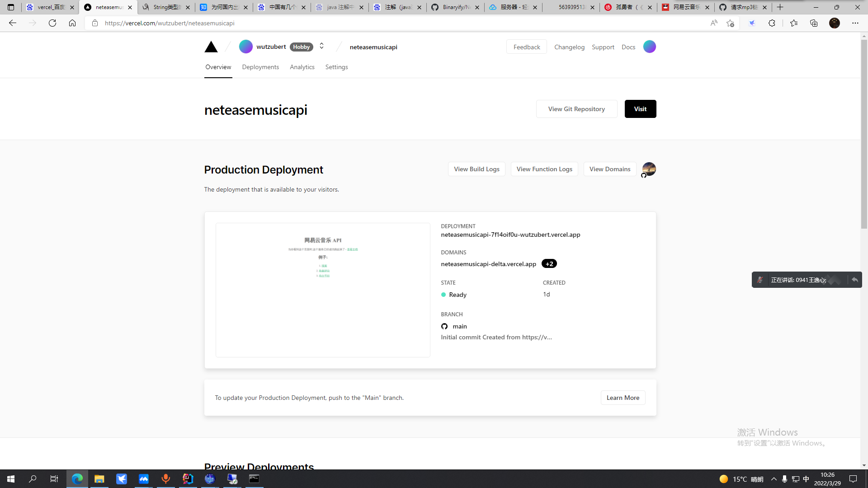Open browser extensions puzzle icon
The image size is (868, 488).
pos(772,23)
